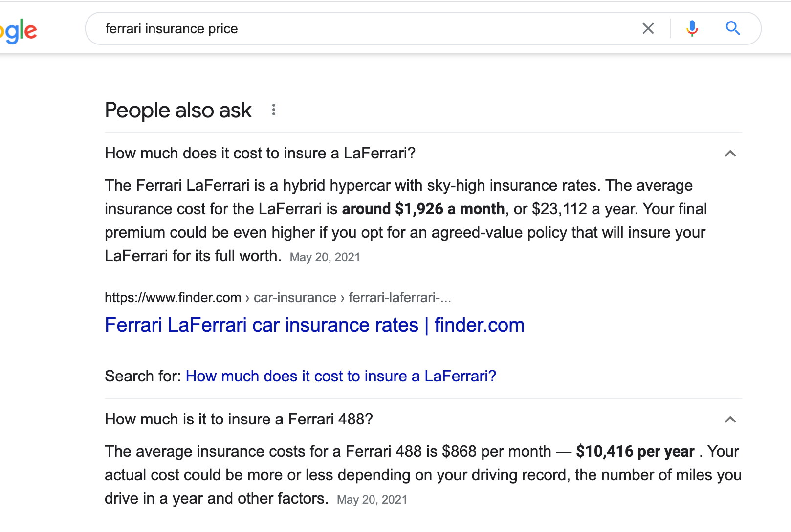Viewport: 791px width, 532px height.
Task: Click the finder.com URL breadcrumb
Action: 278,298
